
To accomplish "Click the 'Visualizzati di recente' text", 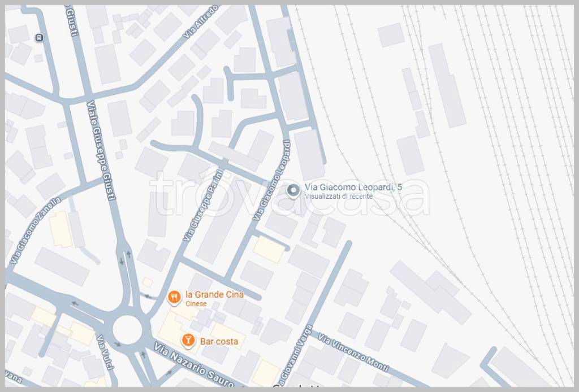I will [x=338, y=197].
